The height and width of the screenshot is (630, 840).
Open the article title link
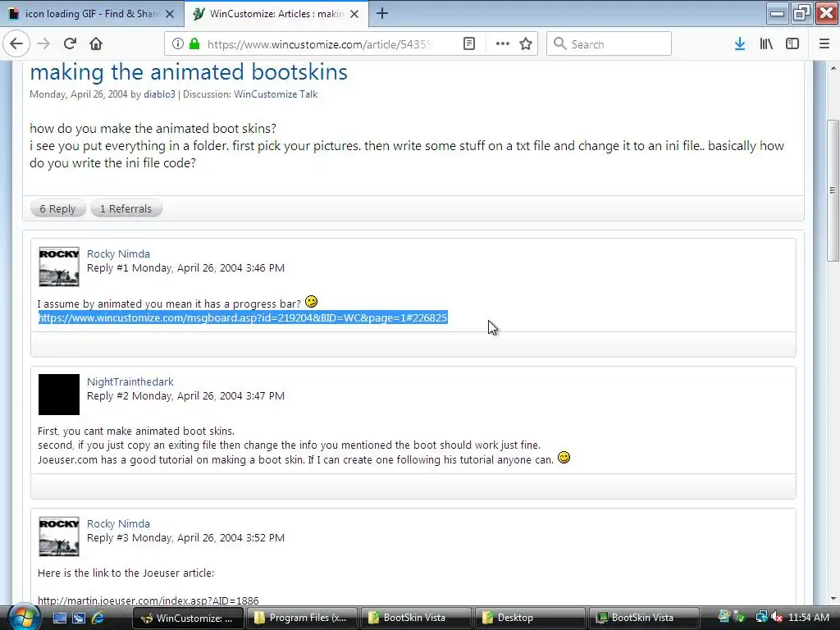189,72
